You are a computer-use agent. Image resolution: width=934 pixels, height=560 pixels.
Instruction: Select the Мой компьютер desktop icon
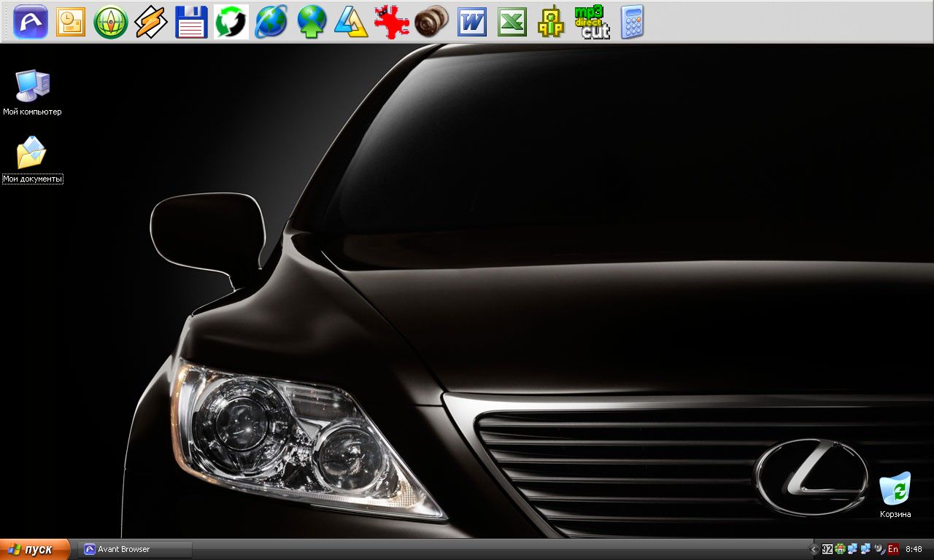click(32, 87)
